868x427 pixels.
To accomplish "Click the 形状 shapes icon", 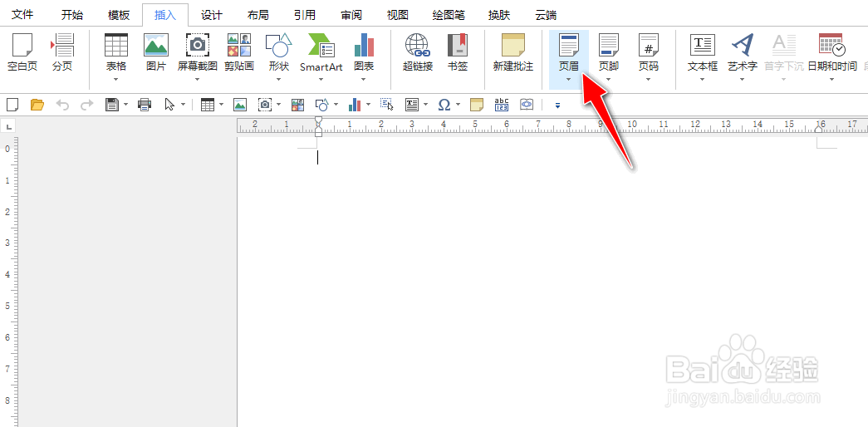I will [x=278, y=45].
